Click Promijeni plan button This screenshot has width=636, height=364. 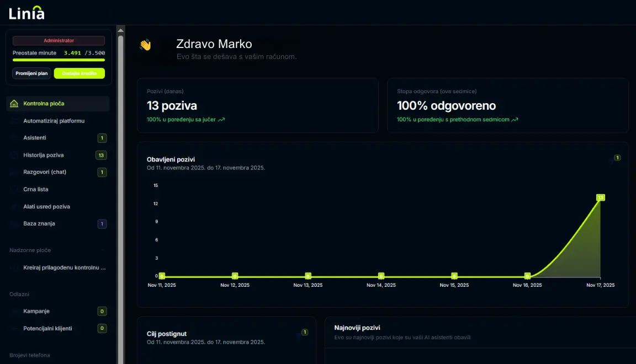(31, 73)
